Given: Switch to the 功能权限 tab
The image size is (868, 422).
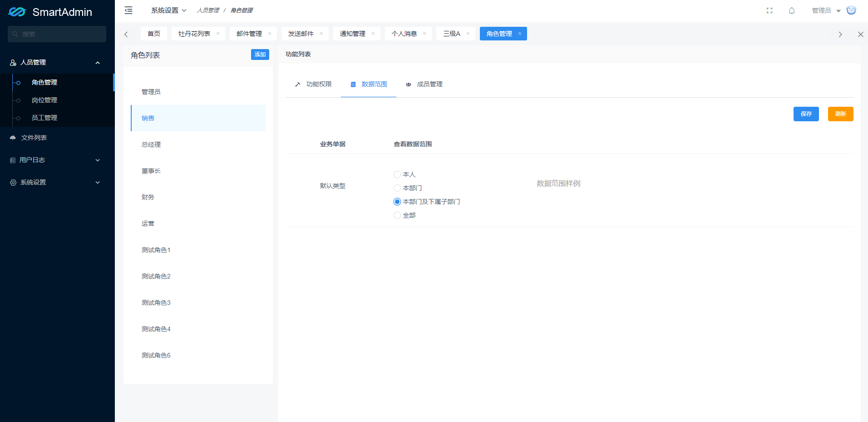Looking at the screenshot, I should 313,84.
